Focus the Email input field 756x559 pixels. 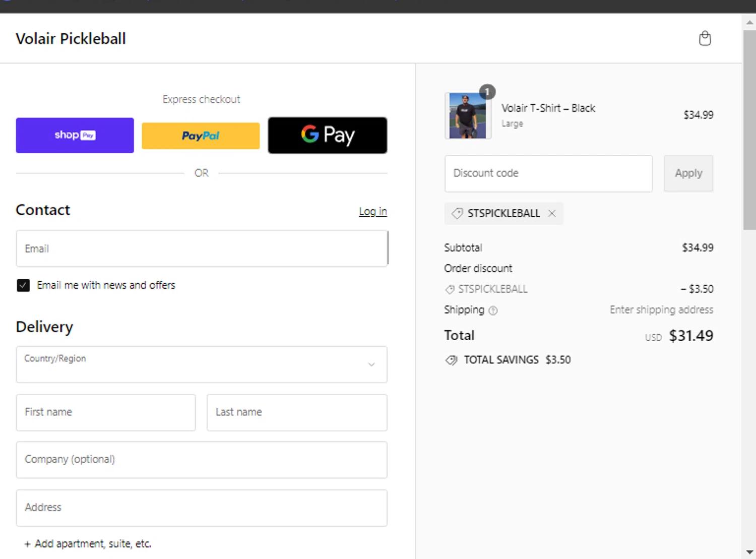(x=202, y=249)
